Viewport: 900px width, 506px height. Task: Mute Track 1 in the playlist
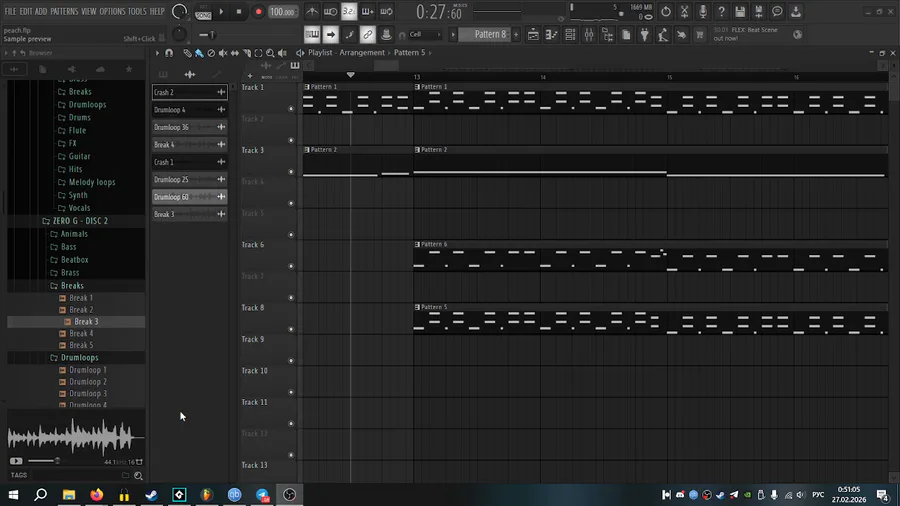pyautogui.click(x=291, y=108)
